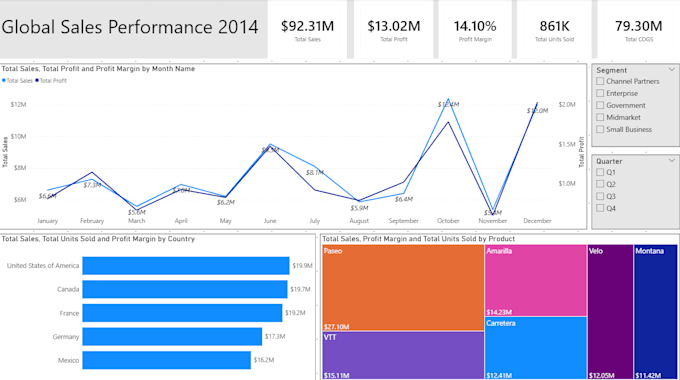This screenshot has width=680, height=380.
Task: Click the $12M left axis tick
Action: 18,105
